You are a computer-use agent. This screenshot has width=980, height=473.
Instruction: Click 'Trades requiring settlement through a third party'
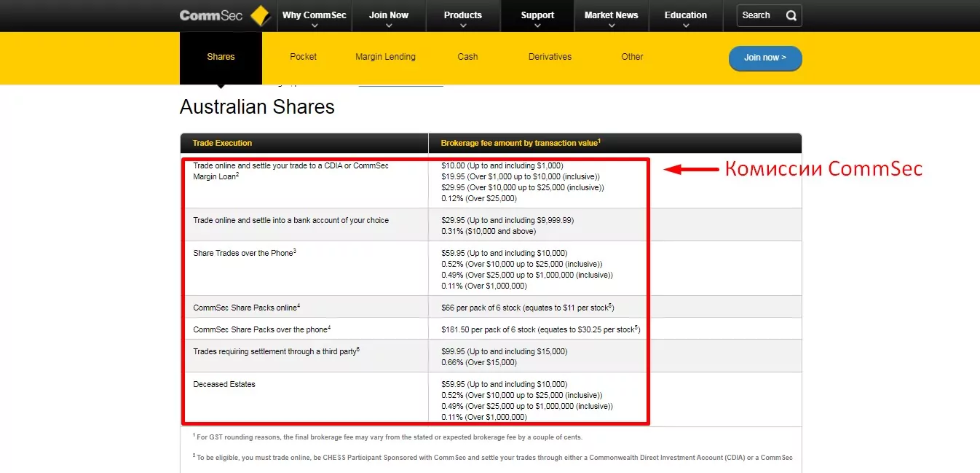[276, 351]
